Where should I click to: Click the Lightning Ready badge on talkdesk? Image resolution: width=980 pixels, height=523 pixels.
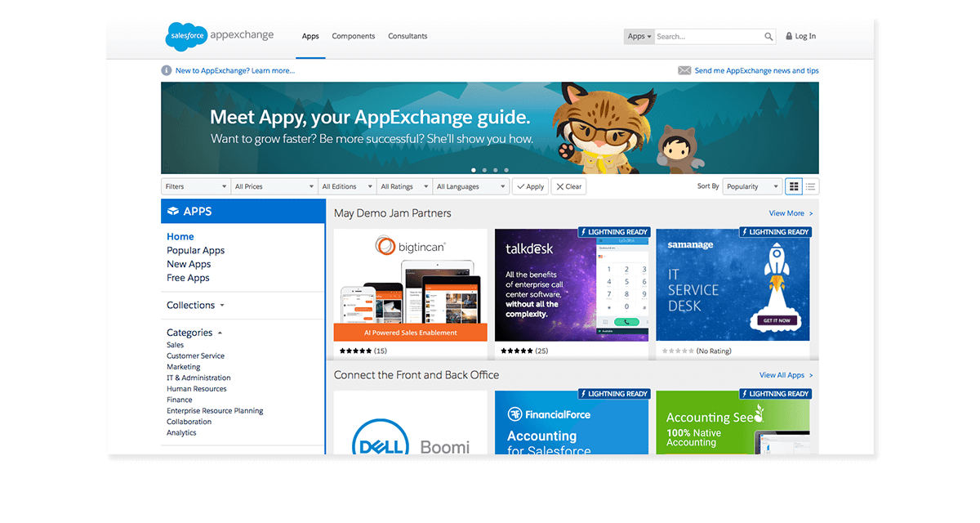point(613,232)
